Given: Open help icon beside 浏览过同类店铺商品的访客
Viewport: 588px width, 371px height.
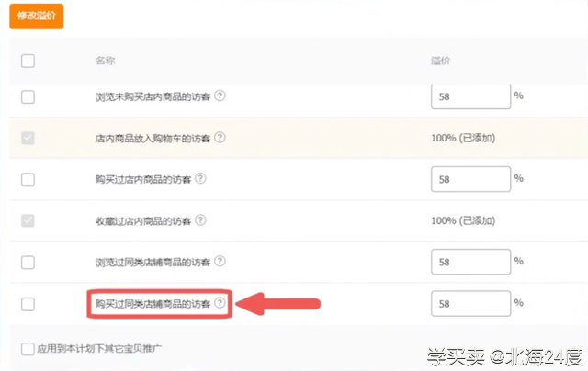Looking at the screenshot, I should (220, 261).
